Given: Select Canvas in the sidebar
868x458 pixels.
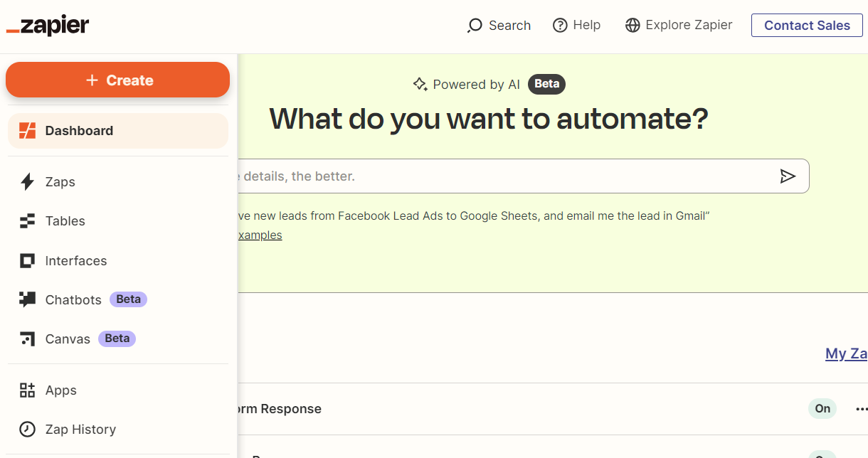Looking at the screenshot, I should (118, 339).
